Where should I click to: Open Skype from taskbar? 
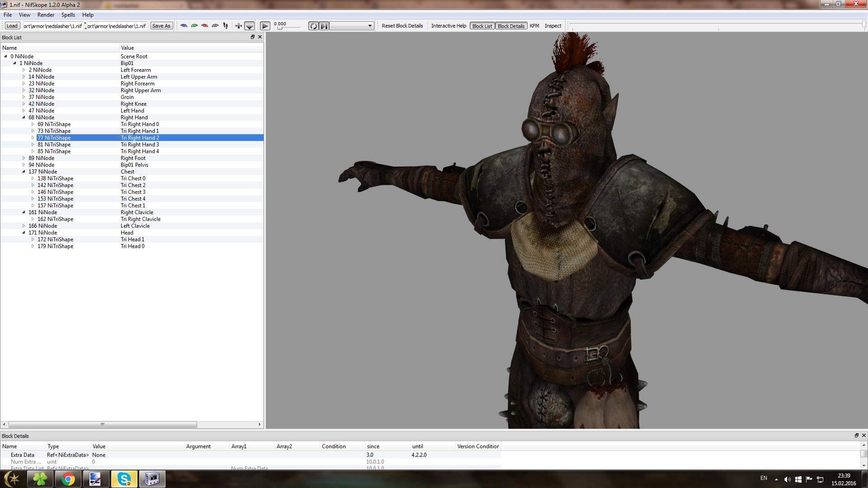[124, 479]
